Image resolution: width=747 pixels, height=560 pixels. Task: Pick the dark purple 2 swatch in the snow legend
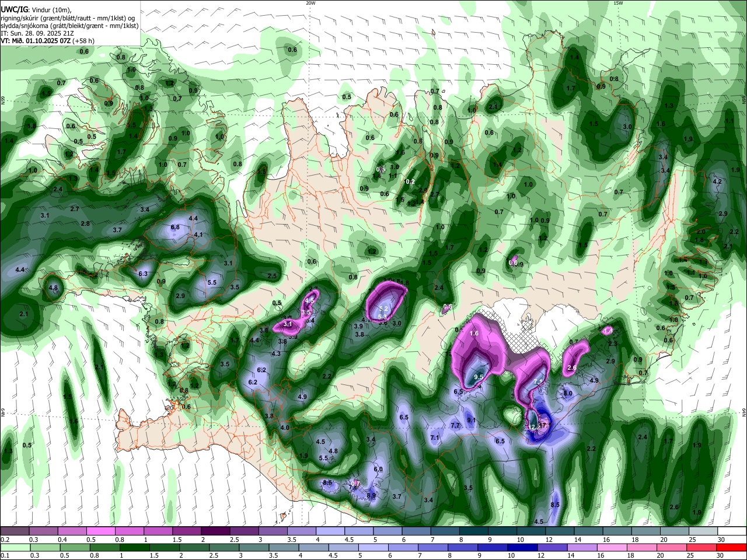(215, 531)
